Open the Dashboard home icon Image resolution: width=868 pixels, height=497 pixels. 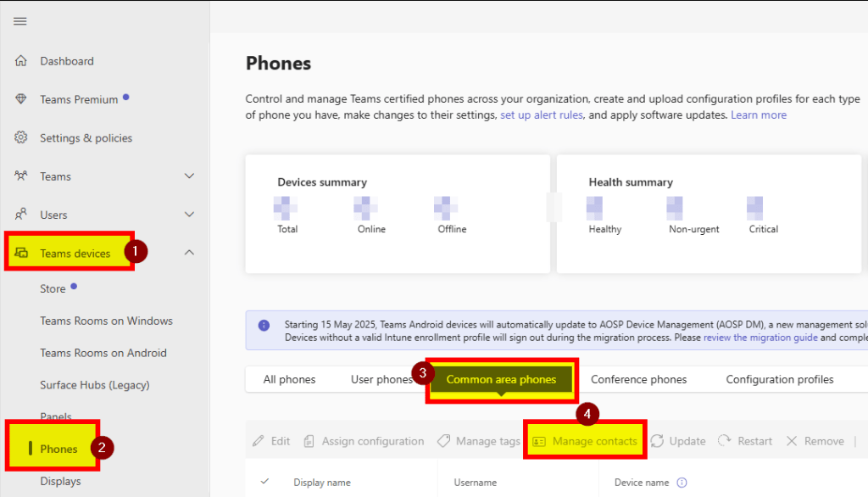click(21, 61)
